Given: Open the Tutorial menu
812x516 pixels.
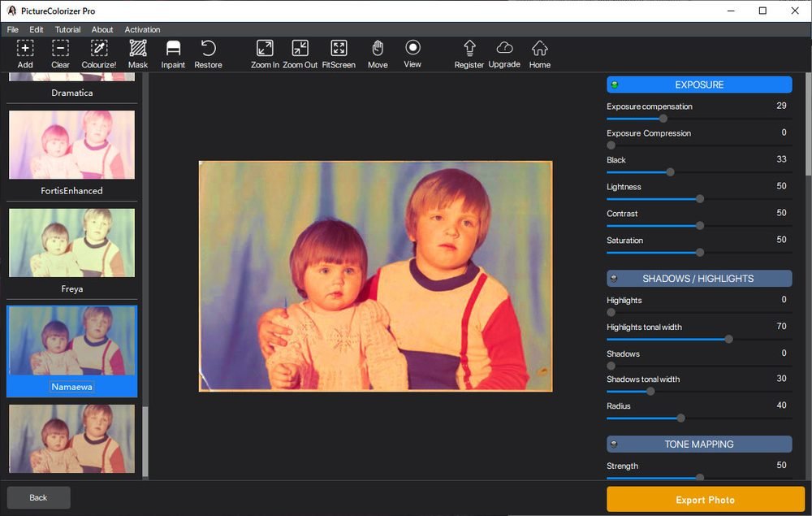Looking at the screenshot, I should [67, 30].
